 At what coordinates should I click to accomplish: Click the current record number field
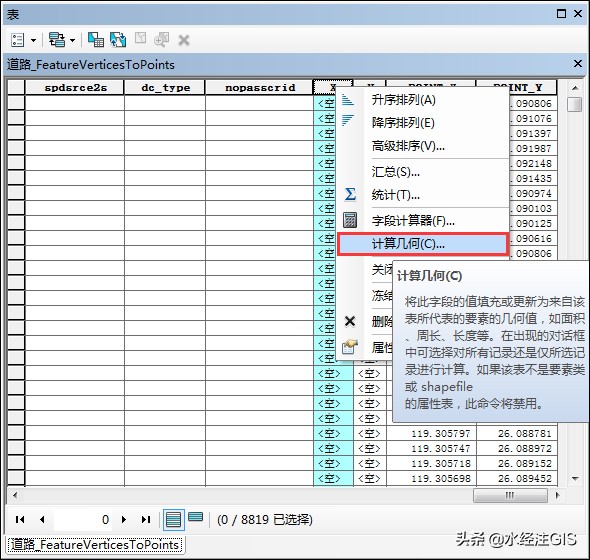pos(83,520)
